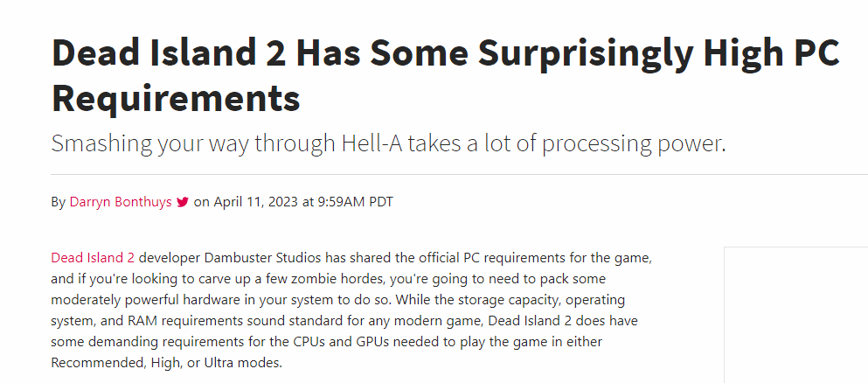Click the 'By' label before the author name
Image resolution: width=868 pixels, height=383 pixels.
tap(58, 203)
